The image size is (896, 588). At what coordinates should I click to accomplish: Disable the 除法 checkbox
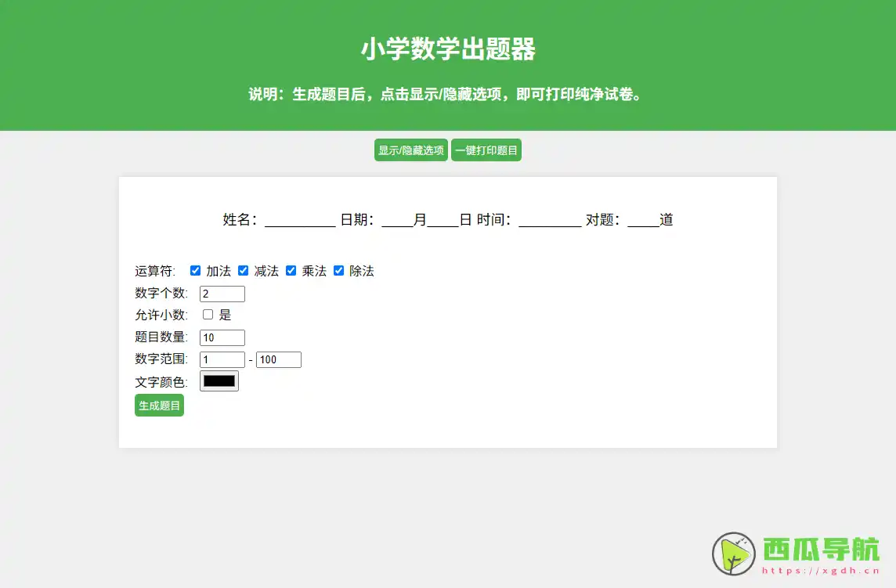click(339, 270)
